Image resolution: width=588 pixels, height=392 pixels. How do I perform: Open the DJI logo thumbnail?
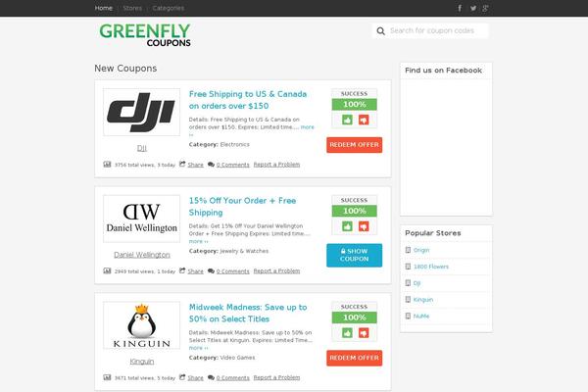pos(142,112)
